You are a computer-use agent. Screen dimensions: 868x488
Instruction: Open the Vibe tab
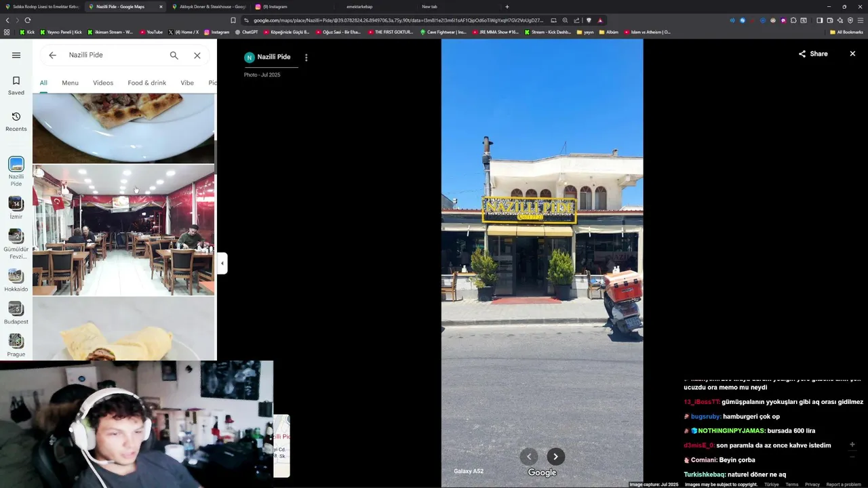click(x=187, y=83)
